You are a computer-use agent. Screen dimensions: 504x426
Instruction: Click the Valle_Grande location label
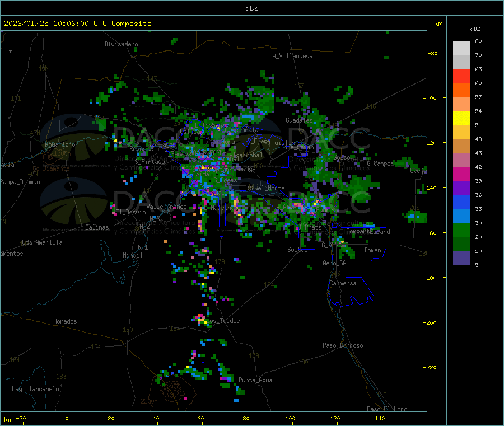click(x=166, y=207)
